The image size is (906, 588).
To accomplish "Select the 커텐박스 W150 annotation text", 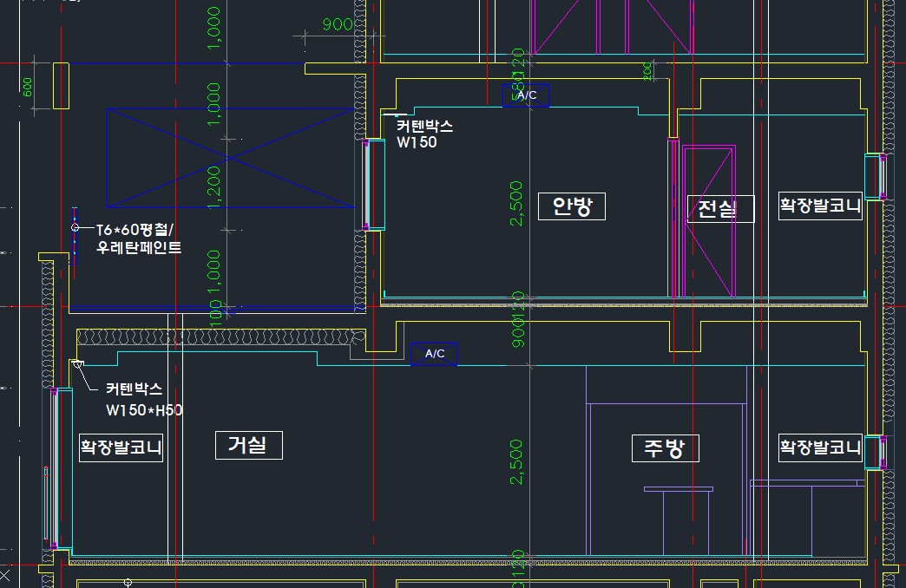I will coord(423,134).
